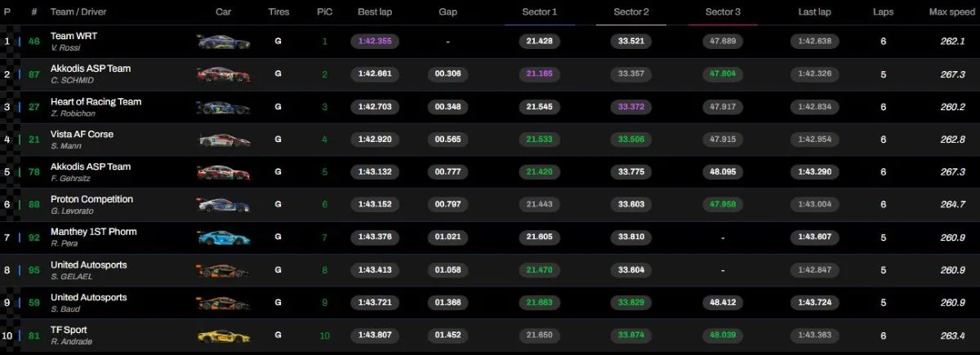Sort by the Sector 2 column header
This screenshot has width=980, height=355.
631,12
